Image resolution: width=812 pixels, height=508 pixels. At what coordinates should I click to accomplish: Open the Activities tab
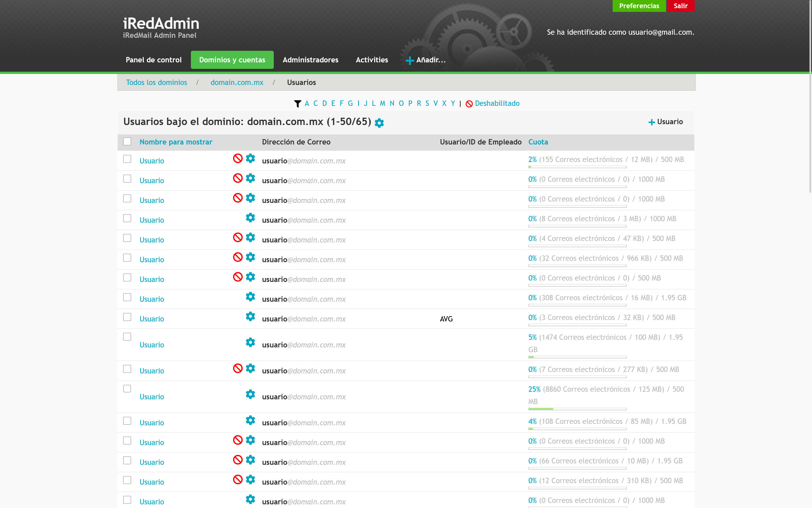372,60
